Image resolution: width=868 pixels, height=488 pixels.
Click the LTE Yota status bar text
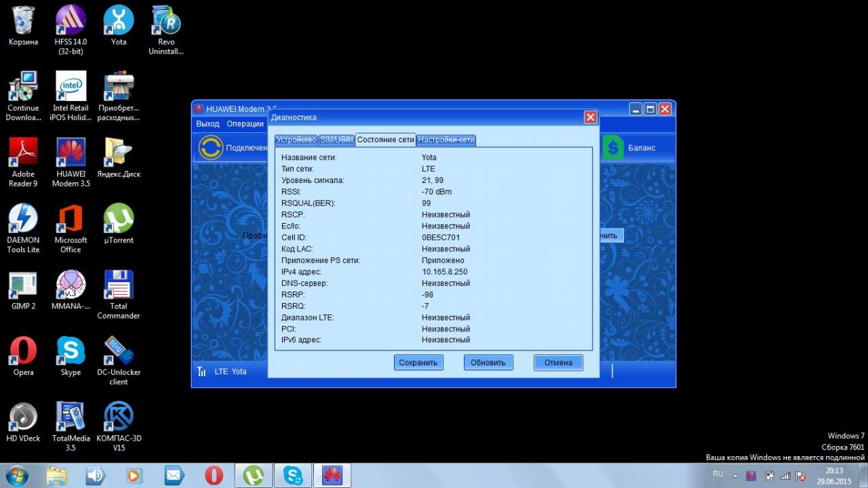(x=231, y=371)
